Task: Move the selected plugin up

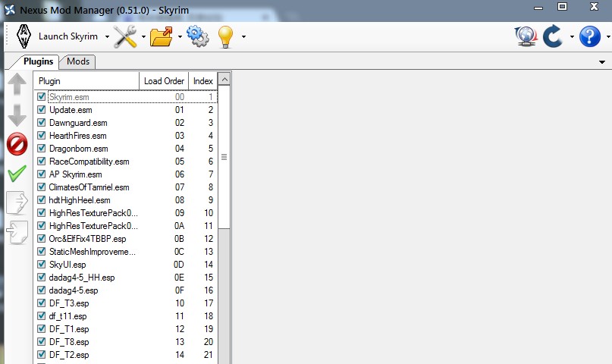Action: 17,84
